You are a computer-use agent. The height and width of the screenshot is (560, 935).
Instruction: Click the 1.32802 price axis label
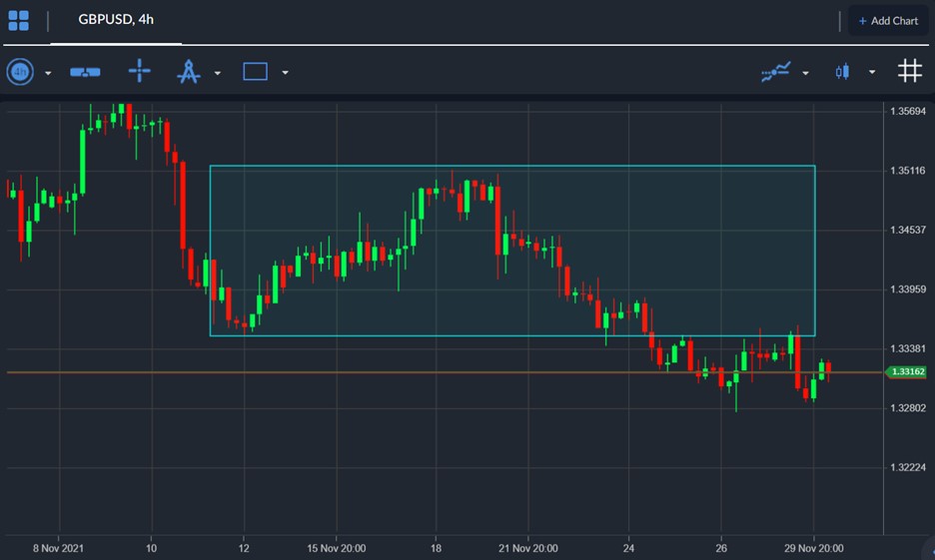click(908, 408)
